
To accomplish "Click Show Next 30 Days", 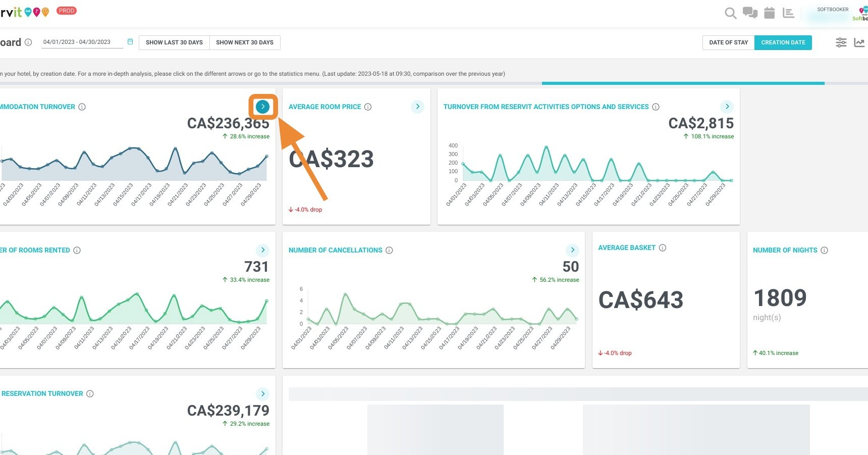I will point(245,42).
